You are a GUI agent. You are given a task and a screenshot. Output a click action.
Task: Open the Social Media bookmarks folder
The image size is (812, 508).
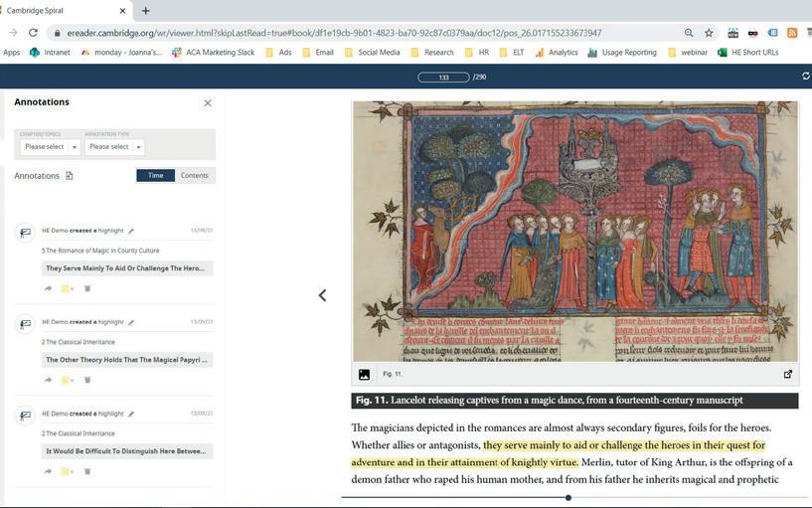click(373, 53)
